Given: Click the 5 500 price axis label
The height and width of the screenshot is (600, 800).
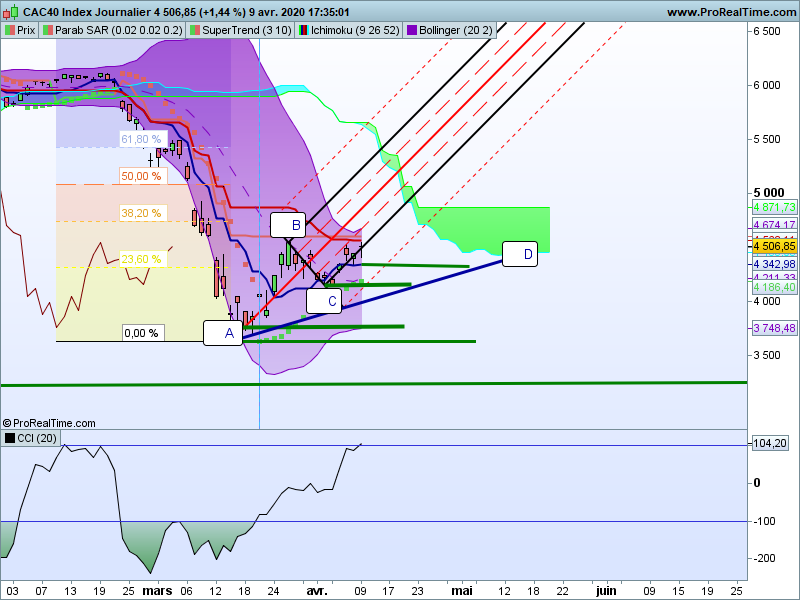Looking at the screenshot, I should (767, 139).
